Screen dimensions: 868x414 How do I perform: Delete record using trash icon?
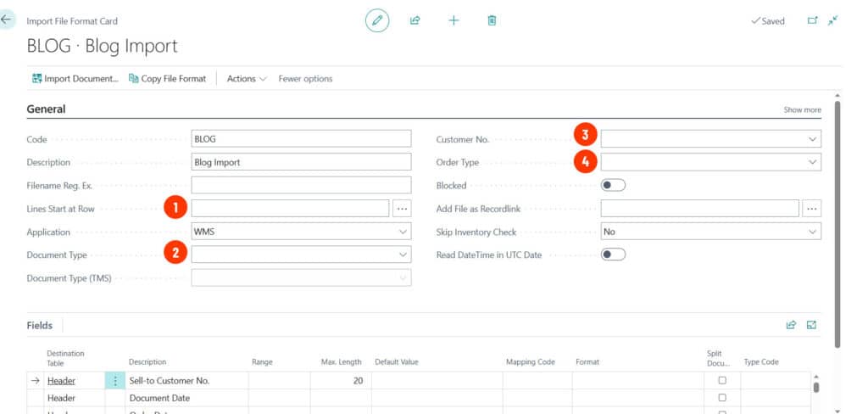click(x=492, y=21)
